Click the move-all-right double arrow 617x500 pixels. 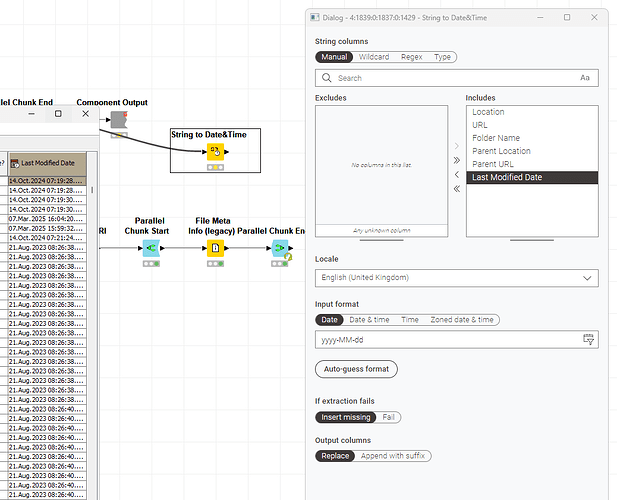coord(457,160)
